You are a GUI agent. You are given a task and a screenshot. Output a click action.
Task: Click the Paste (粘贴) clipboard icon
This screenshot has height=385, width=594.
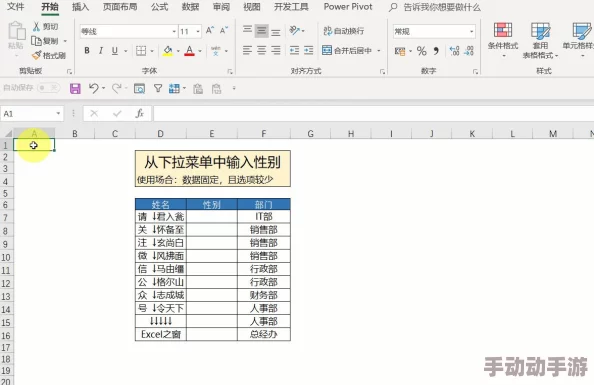tap(16, 31)
